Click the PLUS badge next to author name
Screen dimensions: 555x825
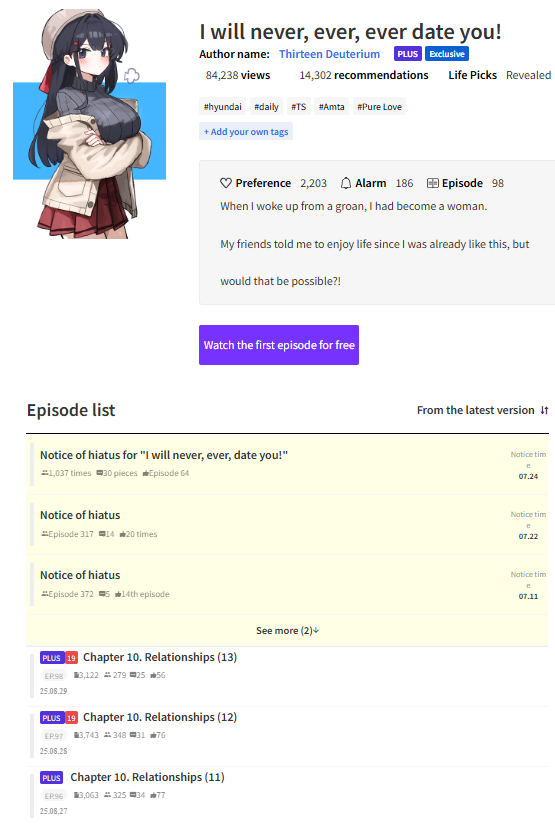(408, 54)
